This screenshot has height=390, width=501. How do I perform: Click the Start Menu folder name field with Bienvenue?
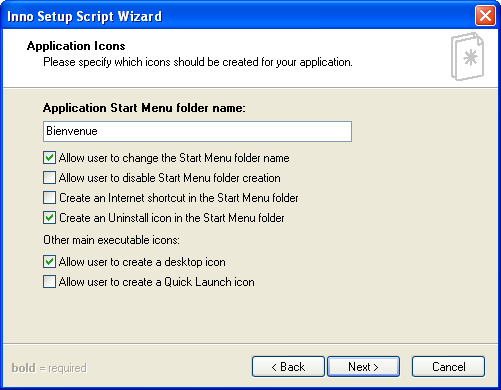pyautogui.click(x=197, y=131)
